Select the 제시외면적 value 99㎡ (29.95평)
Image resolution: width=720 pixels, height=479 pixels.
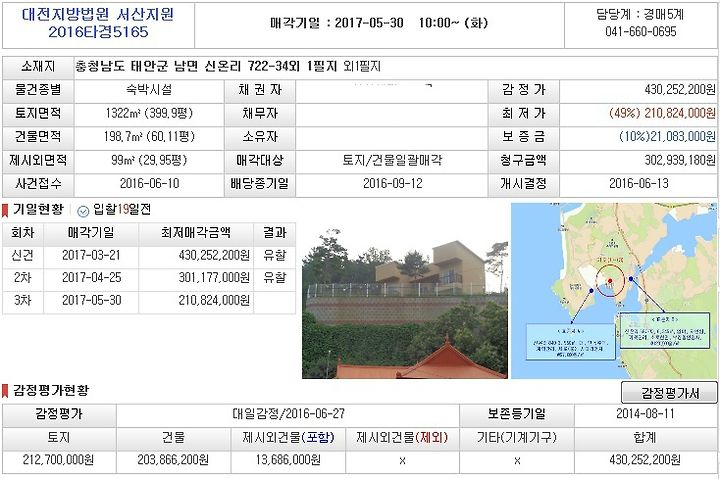click(x=149, y=160)
